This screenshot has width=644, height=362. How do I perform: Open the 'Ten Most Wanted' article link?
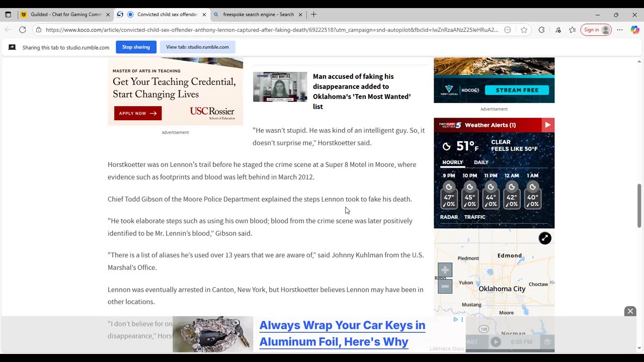(x=362, y=92)
